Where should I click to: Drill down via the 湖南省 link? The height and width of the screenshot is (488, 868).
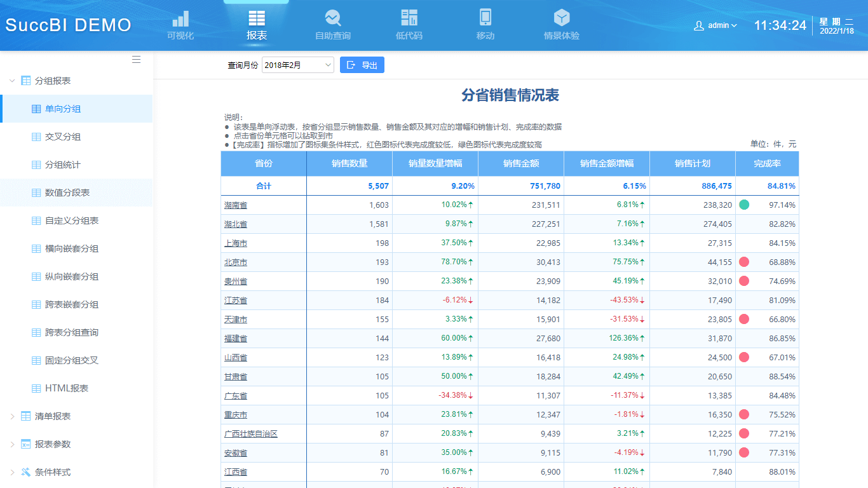(235, 205)
